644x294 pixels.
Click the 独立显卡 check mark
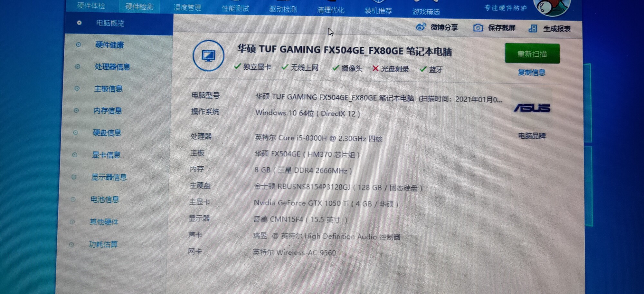238,66
